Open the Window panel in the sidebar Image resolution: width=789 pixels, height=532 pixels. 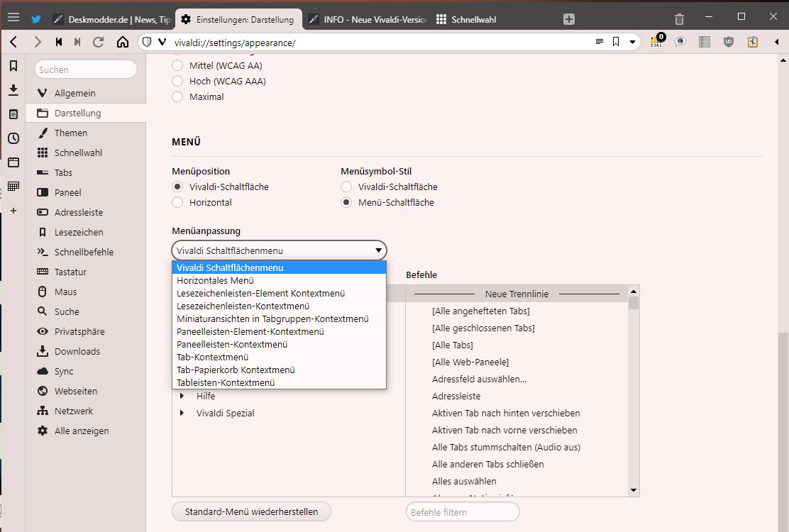[13, 162]
